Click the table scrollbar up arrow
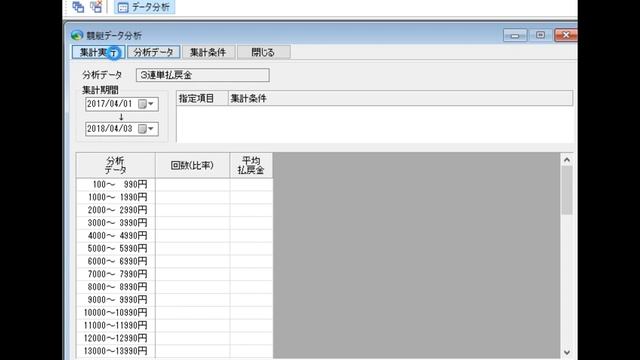The width and height of the screenshot is (640, 360). (x=567, y=160)
